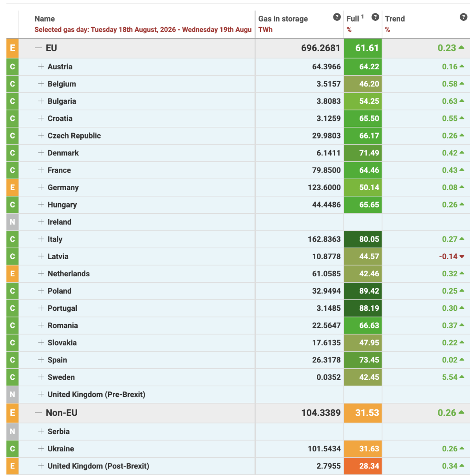
Task: Click Sweden's gas storage value 0.0352
Action: click(329, 377)
